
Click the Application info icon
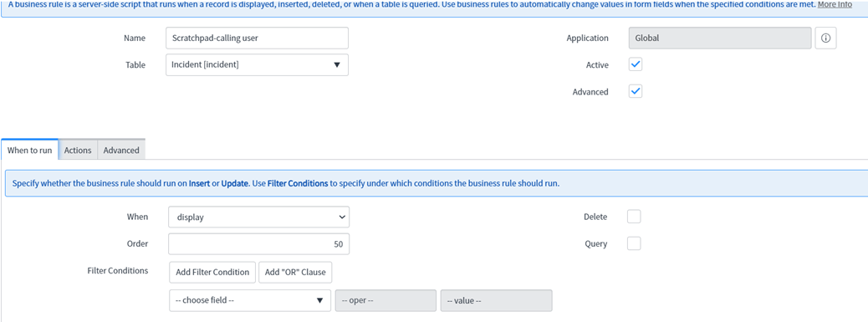pyautogui.click(x=825, y=38)
